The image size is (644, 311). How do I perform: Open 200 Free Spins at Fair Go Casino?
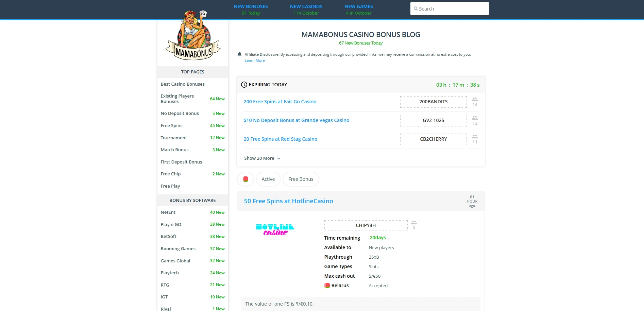pos(280,102)
